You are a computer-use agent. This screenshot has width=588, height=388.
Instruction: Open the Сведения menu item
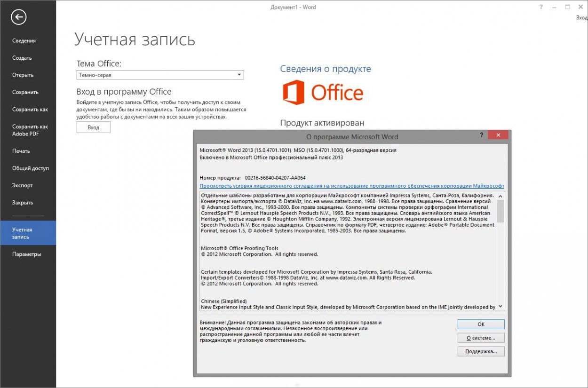[24, 41]
